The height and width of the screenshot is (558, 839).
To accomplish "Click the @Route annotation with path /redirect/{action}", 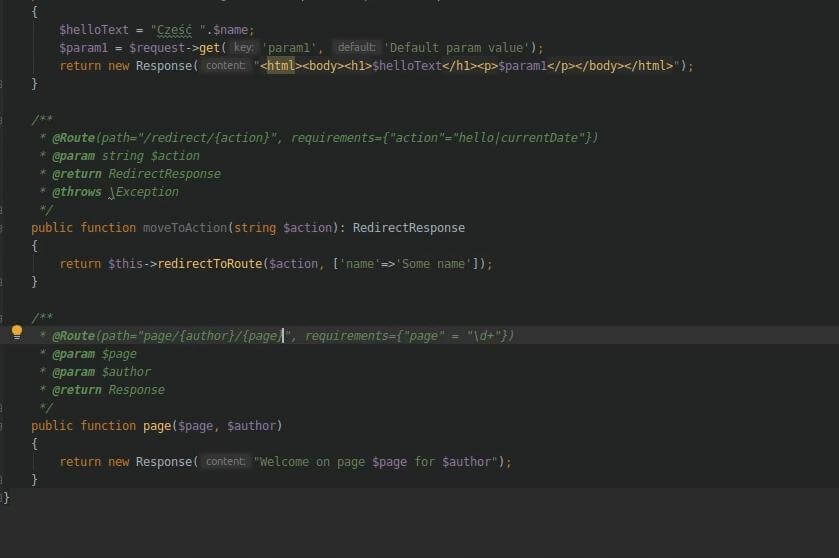I will [325, 138].
